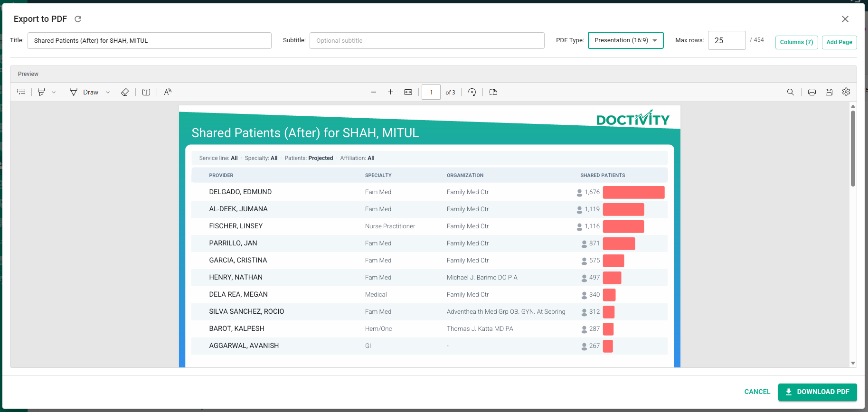Open the PDF Type Presentation dropdown

(625, 40)
